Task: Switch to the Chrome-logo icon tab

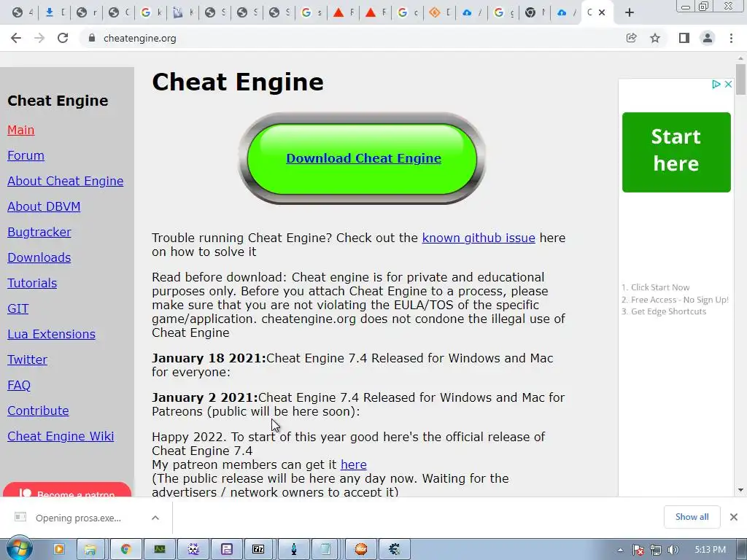Action: (536, 13)
